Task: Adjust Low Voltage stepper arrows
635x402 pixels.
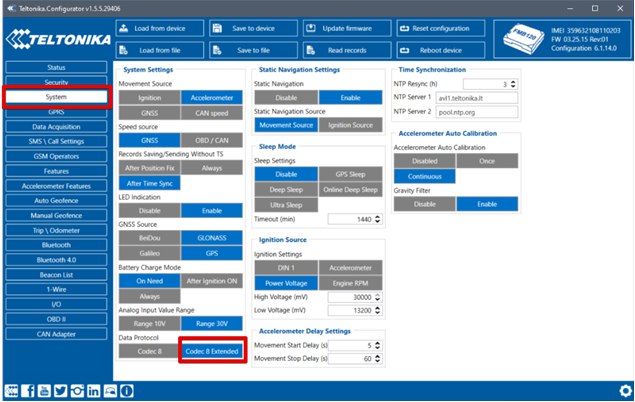Action: tap(377, 310)
